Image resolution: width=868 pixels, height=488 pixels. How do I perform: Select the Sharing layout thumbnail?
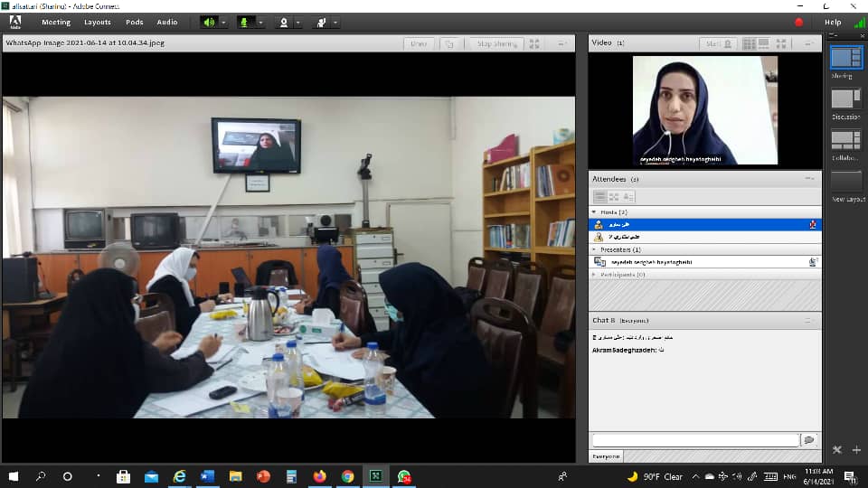pyautogui.click(x=846, y=58)
